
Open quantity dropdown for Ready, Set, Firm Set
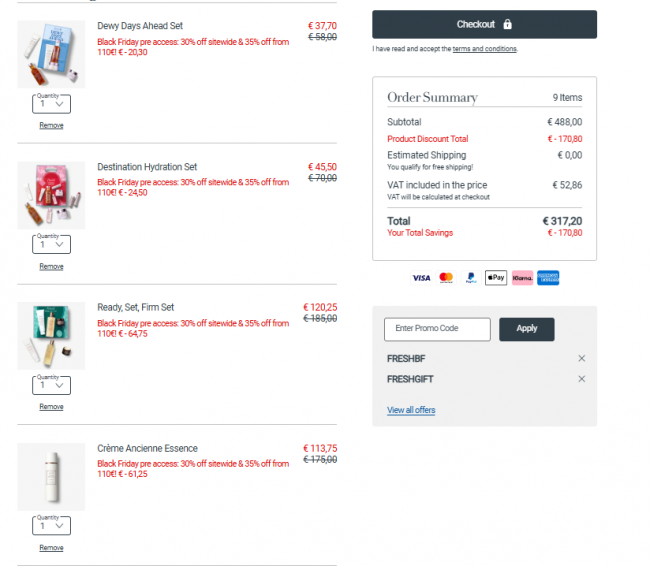pyautogui.click(x=51, y=385)
